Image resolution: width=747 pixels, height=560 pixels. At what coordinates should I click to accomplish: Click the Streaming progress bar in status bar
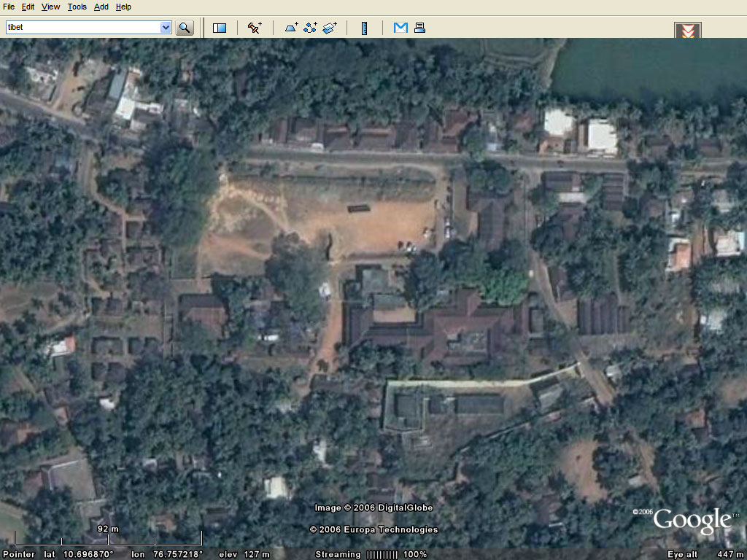382,554
